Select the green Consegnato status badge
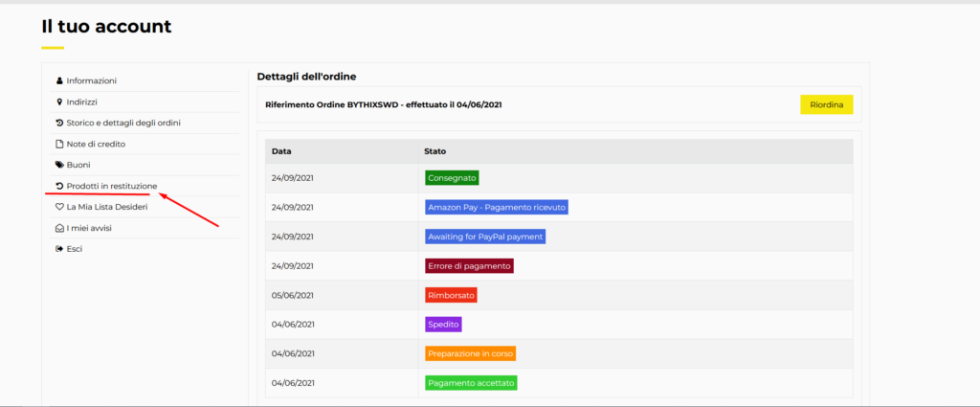This screenshot has height=407, width=980. [x=452, y=178]
